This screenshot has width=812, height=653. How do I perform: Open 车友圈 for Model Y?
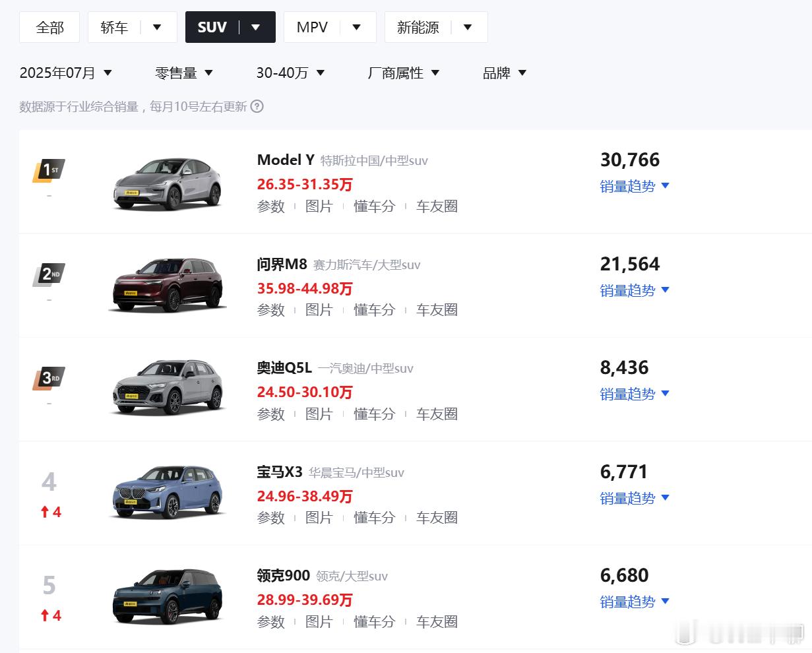tap(437, 206)
